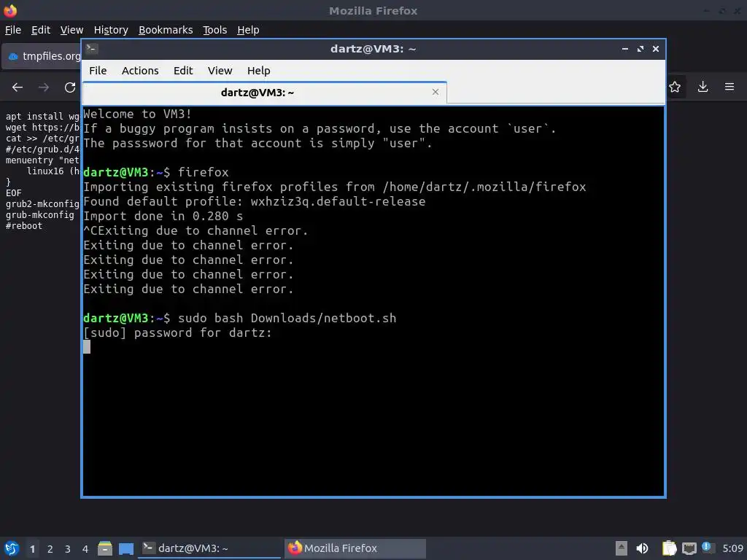
Task: Open Firefox Help menu
Action: tap(248, 30)
